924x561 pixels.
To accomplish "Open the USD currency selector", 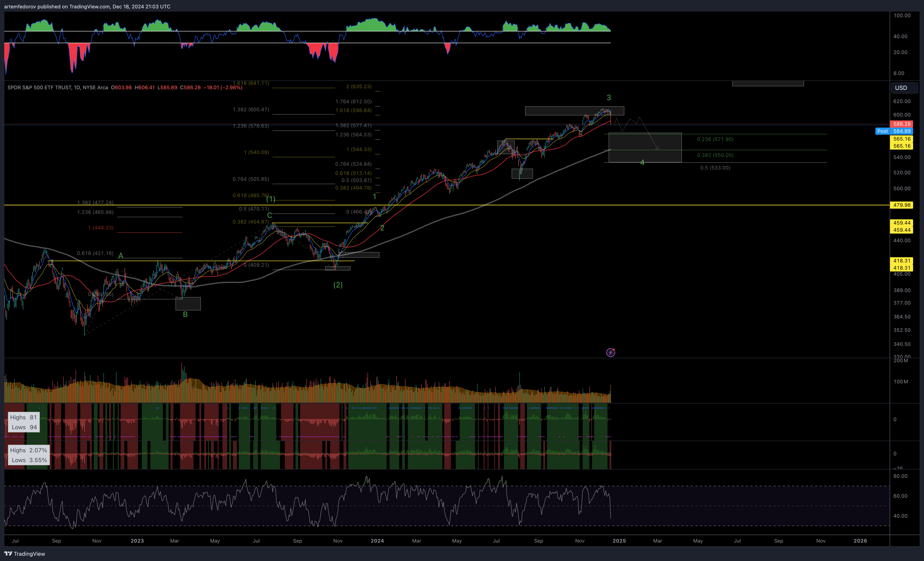I will coord(904,88).
